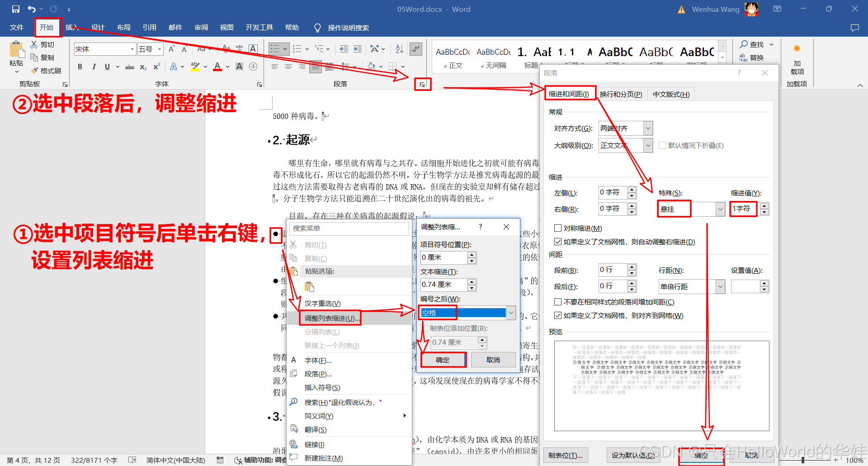Open 编号之后 空格 dropdown
868x466 pixels.
(511, 313)
